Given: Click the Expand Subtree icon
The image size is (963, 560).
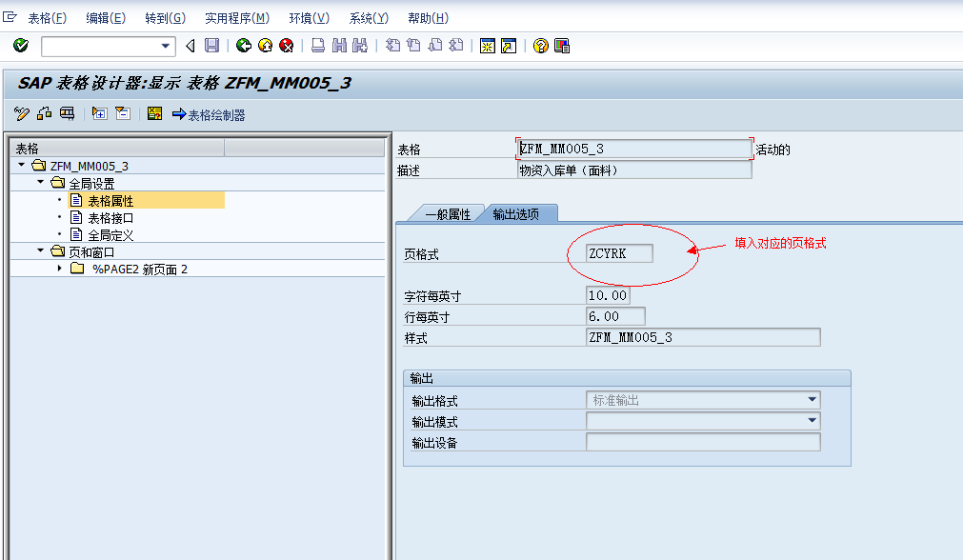Looking at the screenshot, I should click(99, 113).
